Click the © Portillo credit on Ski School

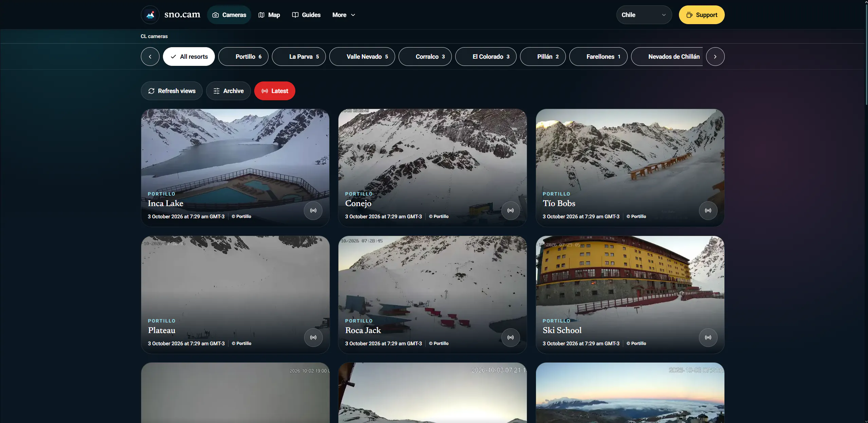[636, 344]
